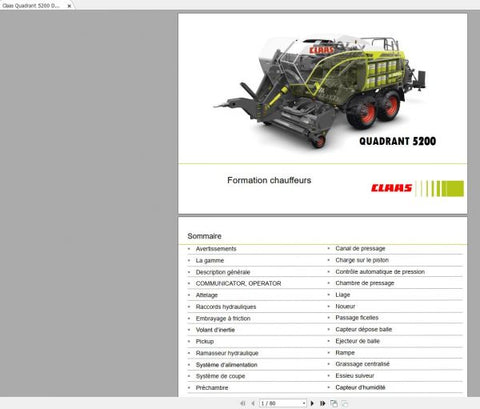The height and width of the screenshot is (409, 480).
Task: Select 'Graissage centralisé' entry
Action: click(x=362, y=364)
